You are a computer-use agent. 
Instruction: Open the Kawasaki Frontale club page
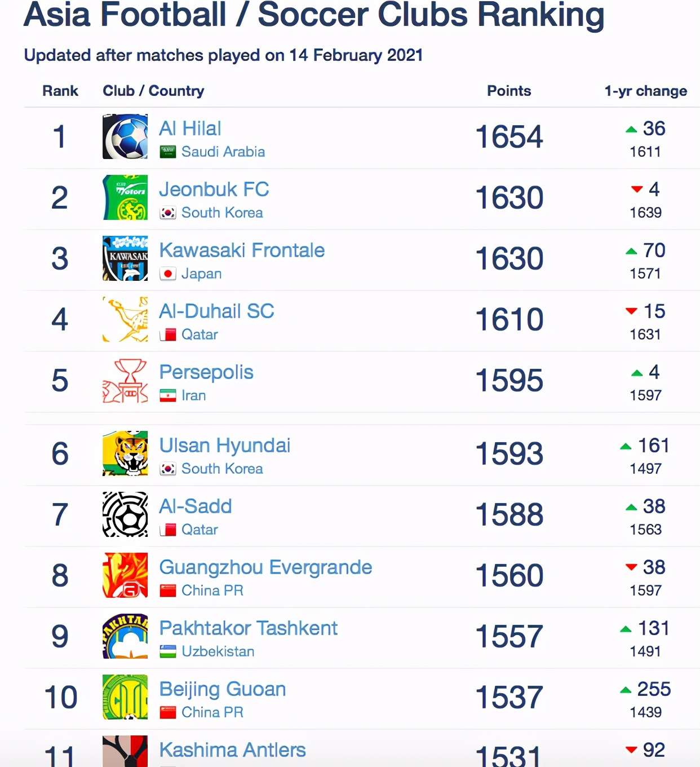pyautogui.click(x=242, y=250)
